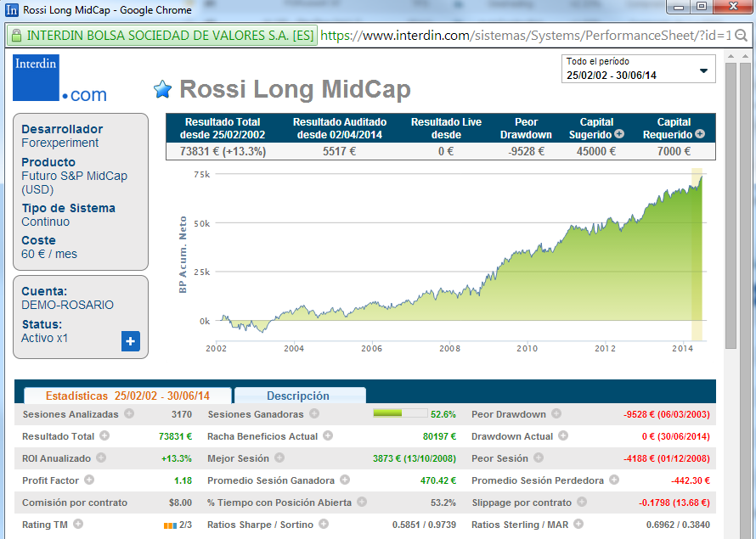Click the info plus icon next to Capital Sugerido

(x=619, y=134)
